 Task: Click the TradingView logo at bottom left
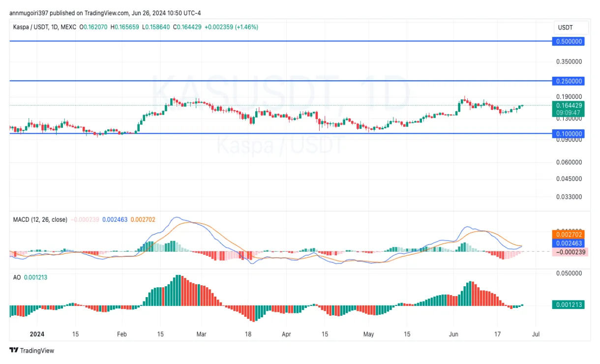pyautogui.click(x=31, y=351)
